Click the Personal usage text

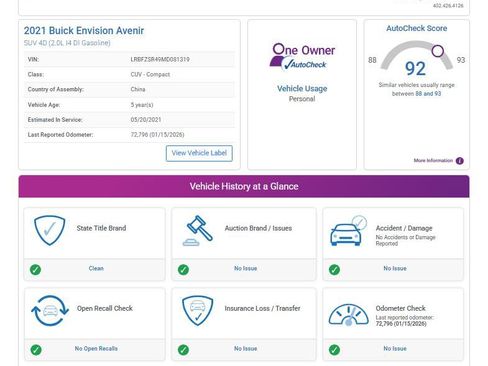302,99
